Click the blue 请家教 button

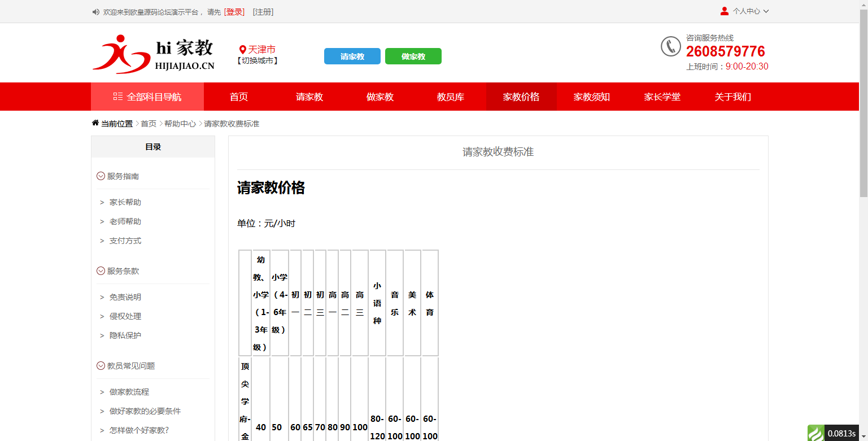[352, 56]
